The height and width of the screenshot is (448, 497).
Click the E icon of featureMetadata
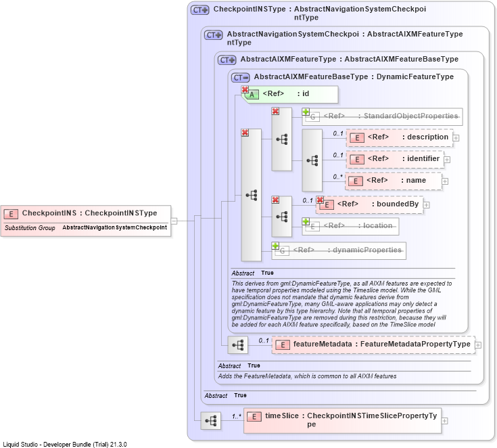283,345
